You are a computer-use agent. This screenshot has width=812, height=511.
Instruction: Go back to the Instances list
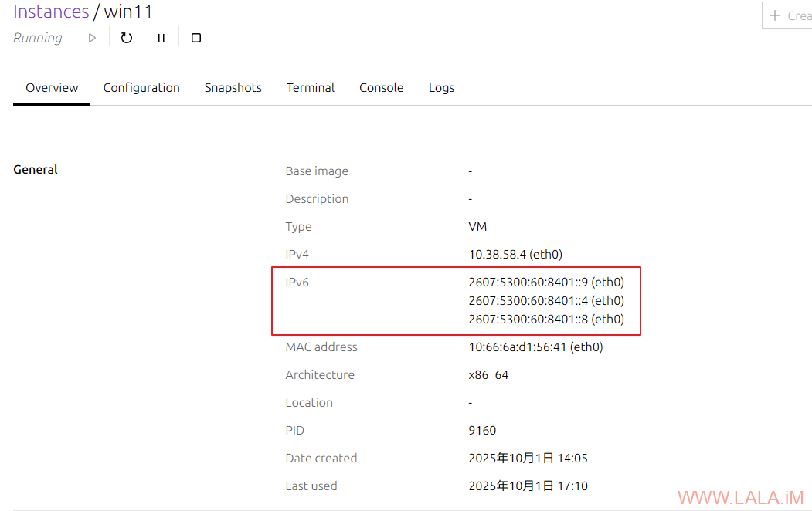51,12
